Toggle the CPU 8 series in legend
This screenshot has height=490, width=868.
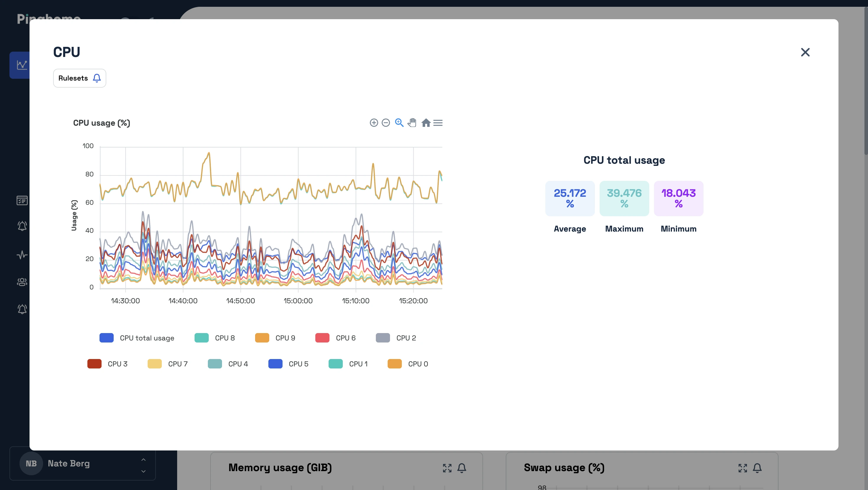point(216,338)
